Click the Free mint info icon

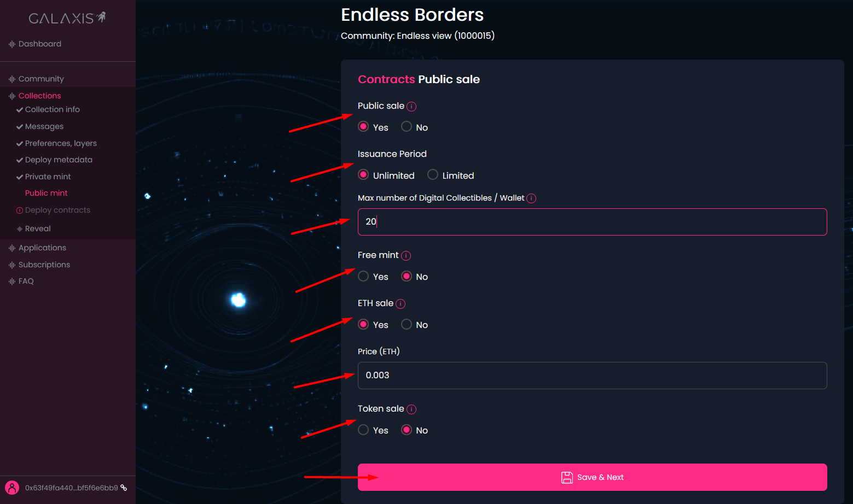click(x=406, y=256)
